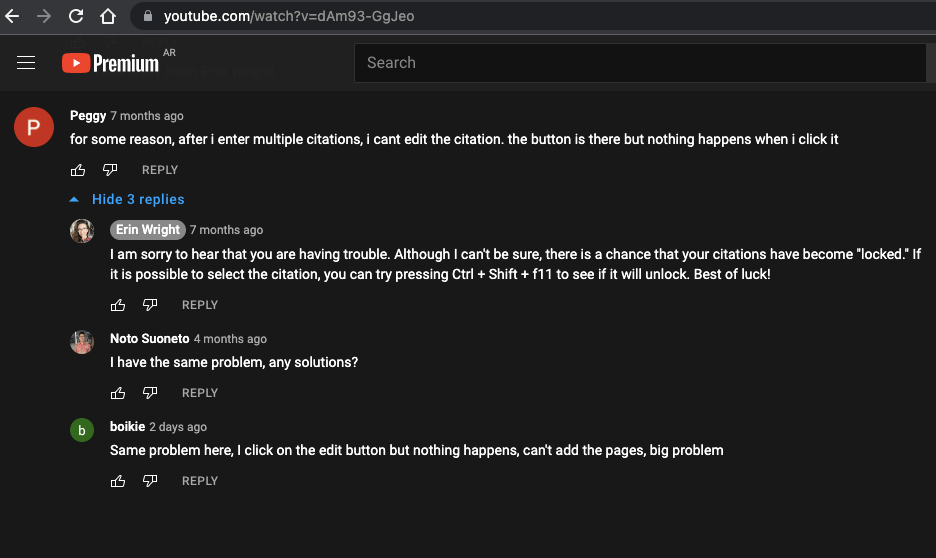Image resolution: width=936 pixels, height=558 pixels.
Task: Like boikie's reply with thumbs up
Action: [x=118, y=481]
